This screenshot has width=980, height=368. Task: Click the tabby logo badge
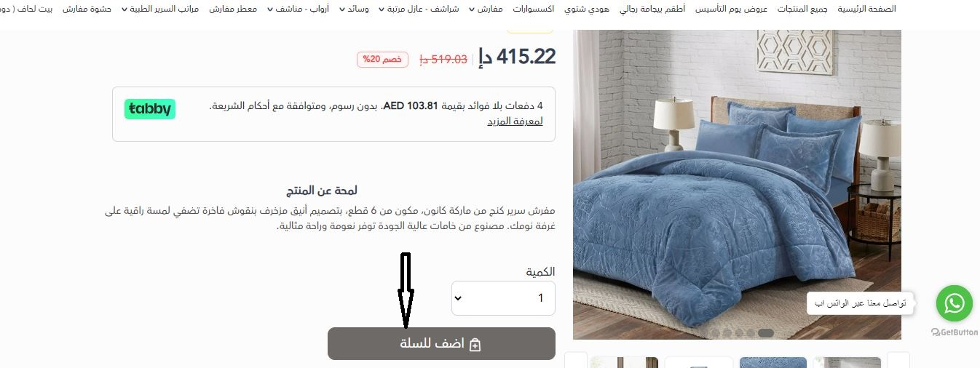[x=150, y=109]
